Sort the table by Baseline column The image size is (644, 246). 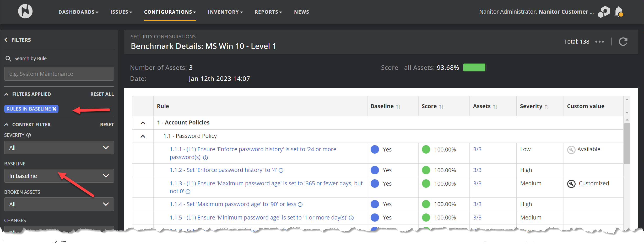(398, 107)
